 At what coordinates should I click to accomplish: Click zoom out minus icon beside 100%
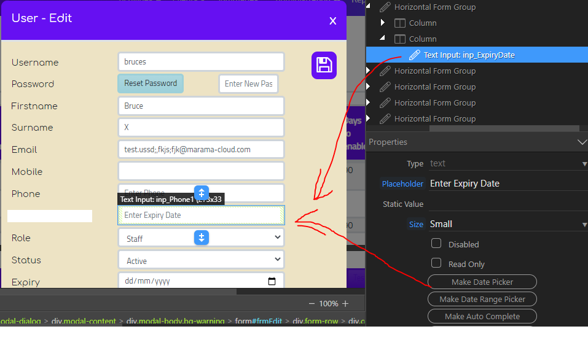(x=312, y=304)
